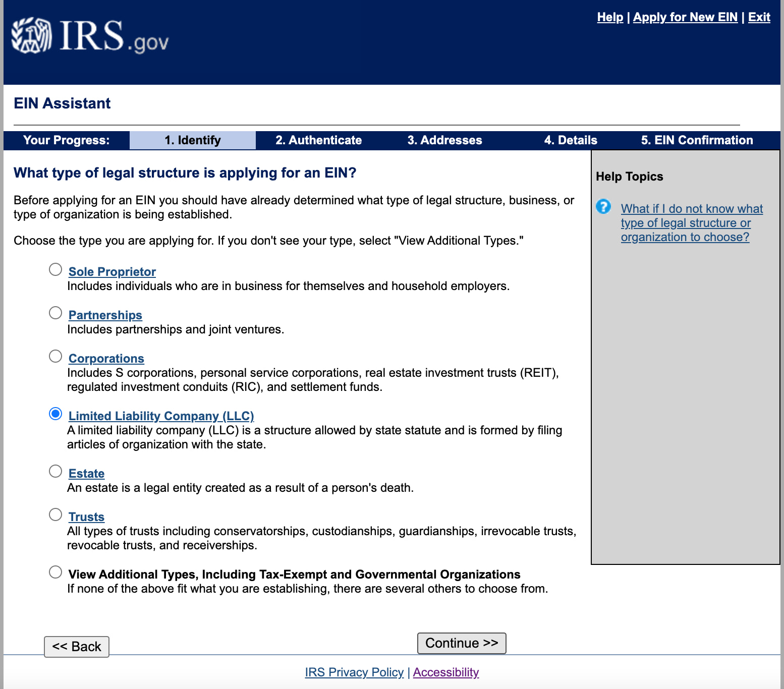Select the Partnerships option
This screenshot has width=784, height=689.
[x=55, y=313]
